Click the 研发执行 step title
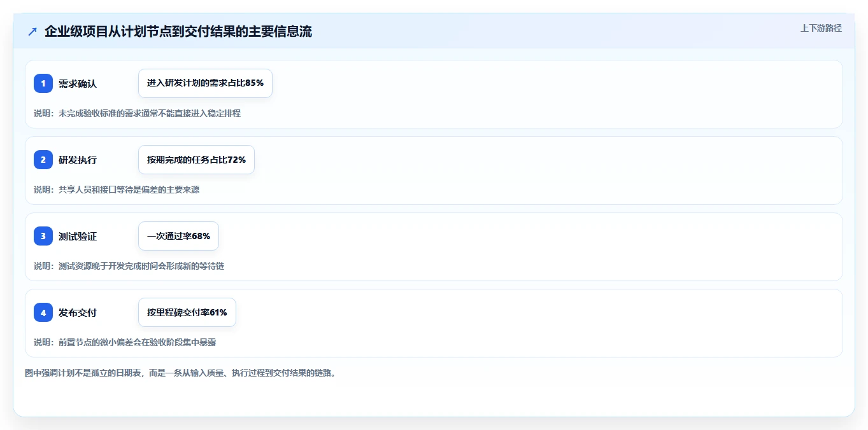Image resolution: width=868 pixels, height=430 pixels. 78,160
